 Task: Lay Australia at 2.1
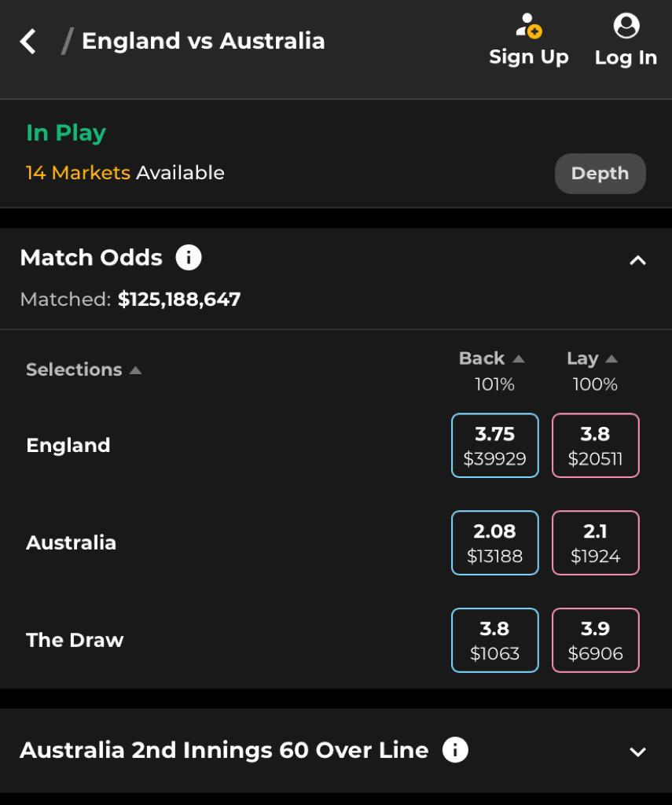click(x=596, y=543)
